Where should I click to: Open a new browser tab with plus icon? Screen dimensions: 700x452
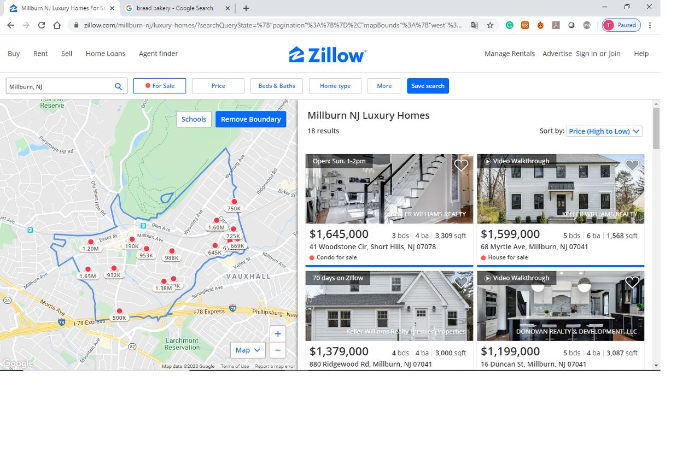pos(246,8)
